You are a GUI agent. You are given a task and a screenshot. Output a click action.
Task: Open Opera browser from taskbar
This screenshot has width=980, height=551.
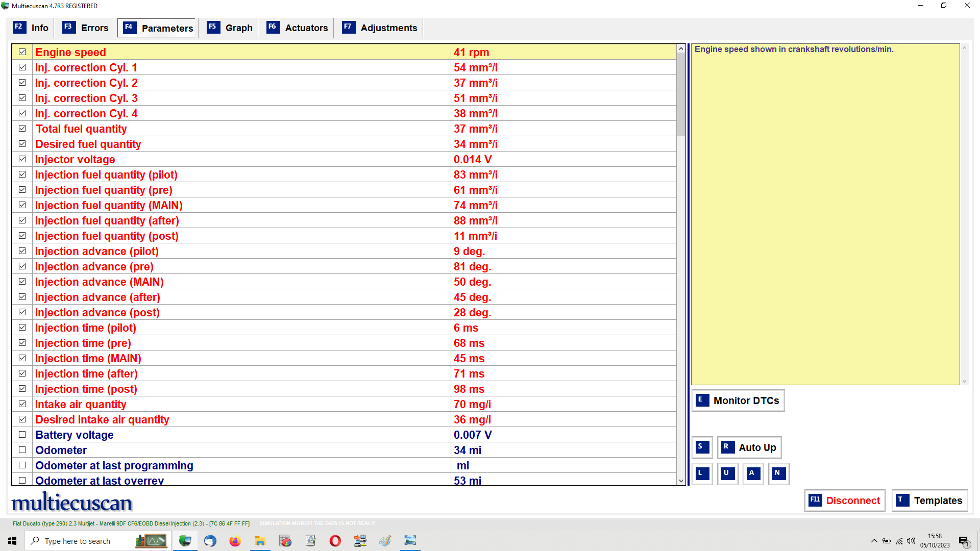pyautogui.click(x=335, y=541)
